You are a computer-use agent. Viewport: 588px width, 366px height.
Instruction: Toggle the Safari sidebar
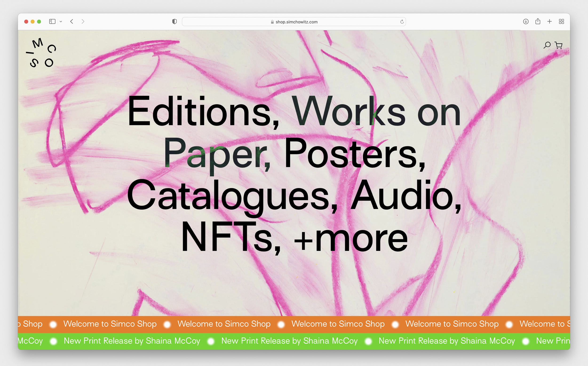tap(52, 22)
